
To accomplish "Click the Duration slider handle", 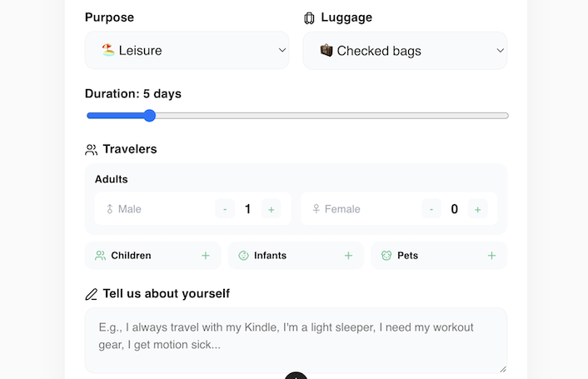I will click(x=149, y=116).
